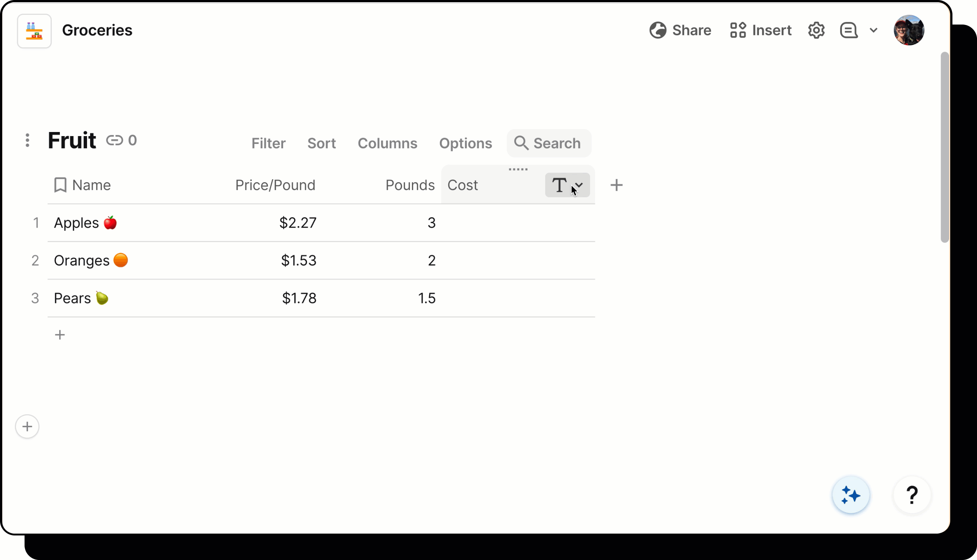Click the Columns button
977x560 pixels.
(x=387, y=144)
